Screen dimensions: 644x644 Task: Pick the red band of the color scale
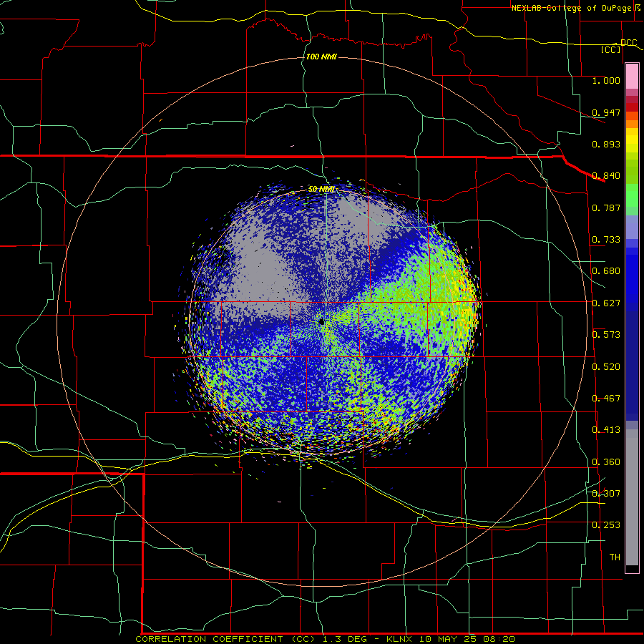[632, 107]
